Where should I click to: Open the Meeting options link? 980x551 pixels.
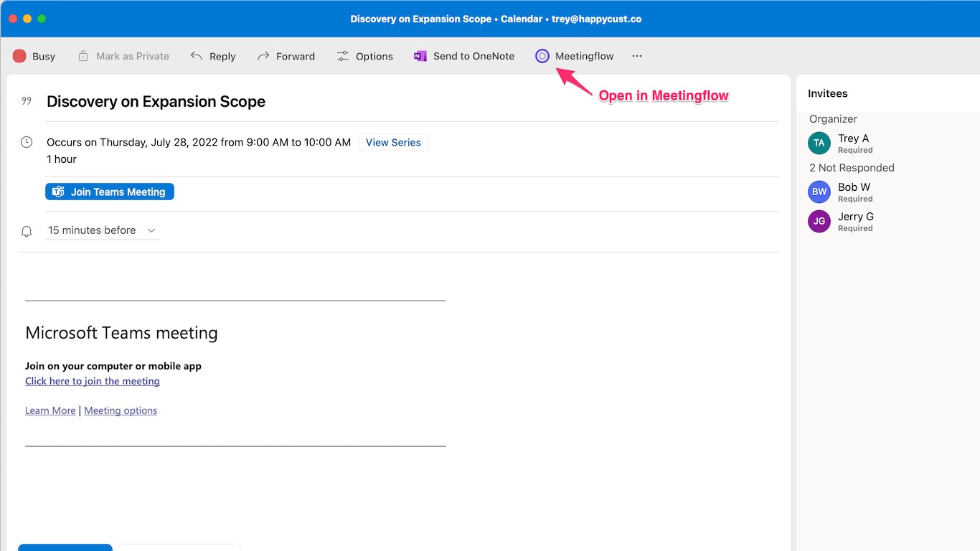coord(121,410)
